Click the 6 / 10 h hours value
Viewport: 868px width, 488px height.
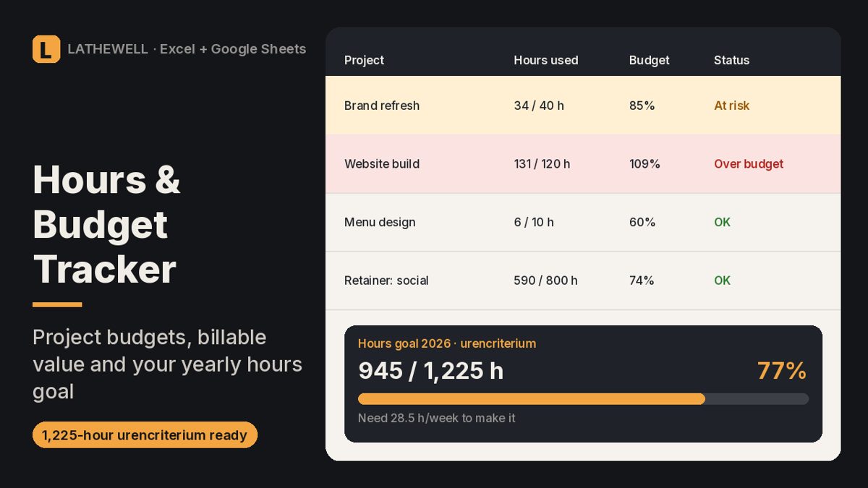(x=534, y=222)
